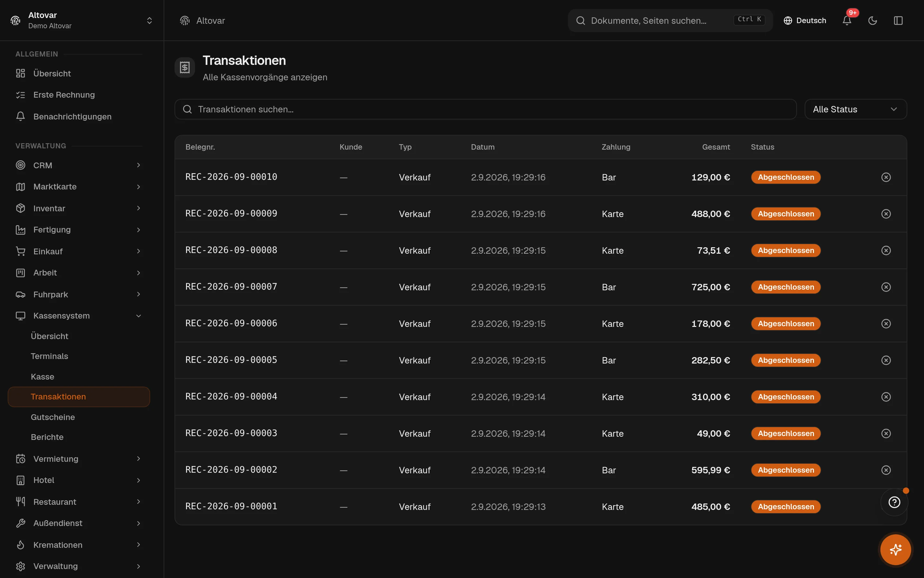Open Benachrichtigungen in sidebar

[x=79, y=117]
